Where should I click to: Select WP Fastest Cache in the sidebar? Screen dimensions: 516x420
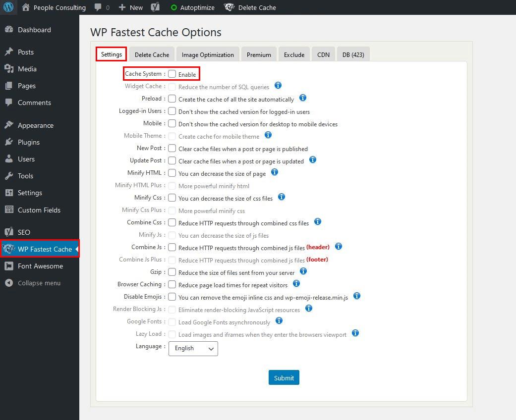point(40,249)
